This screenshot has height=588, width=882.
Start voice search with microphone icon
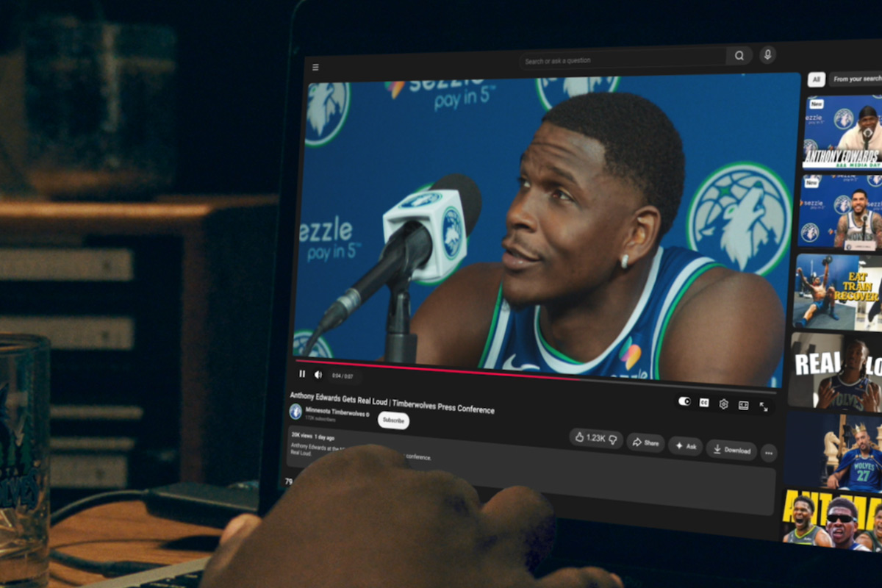click(767, 55)
